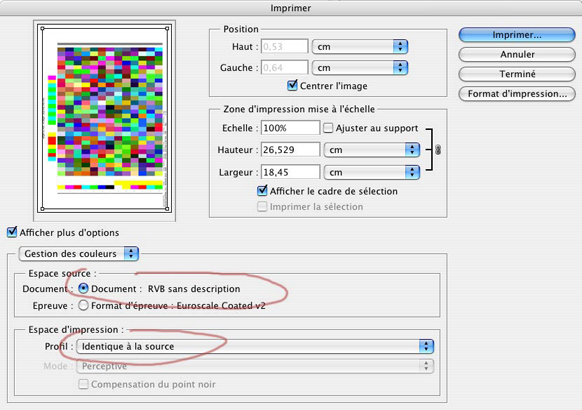Click the top-left bounding box handle in preview

[42, 28]
